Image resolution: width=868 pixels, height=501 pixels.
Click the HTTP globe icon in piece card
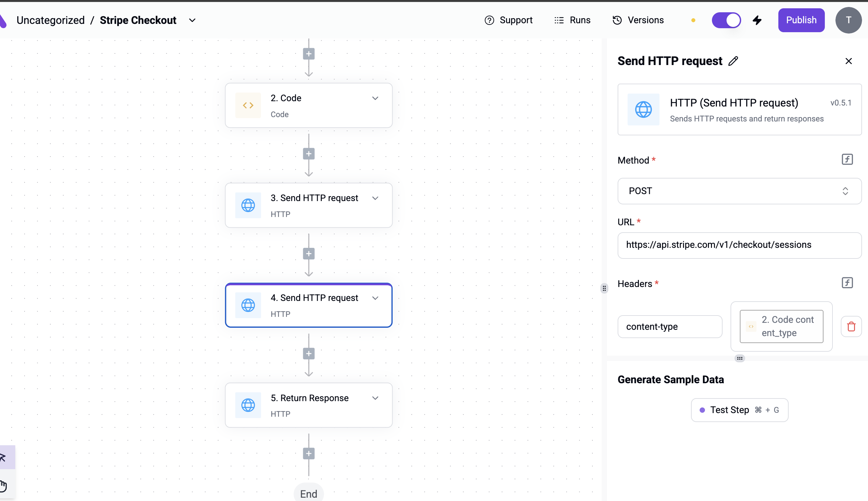pos(643,110)
